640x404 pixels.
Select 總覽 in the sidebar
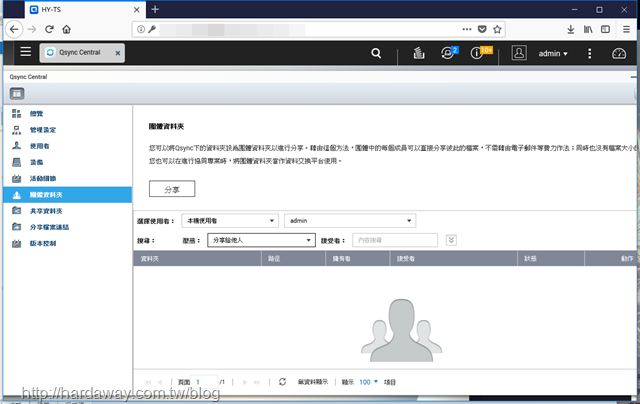point(36,113)
